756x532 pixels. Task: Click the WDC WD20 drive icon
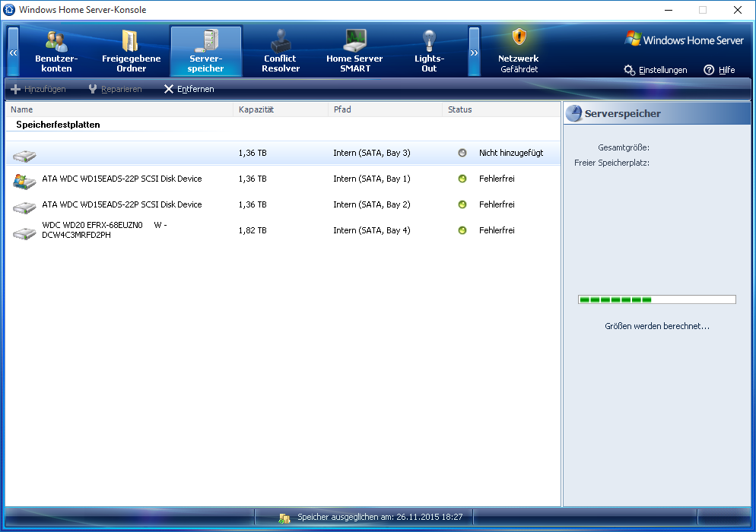tap(24, 233)
